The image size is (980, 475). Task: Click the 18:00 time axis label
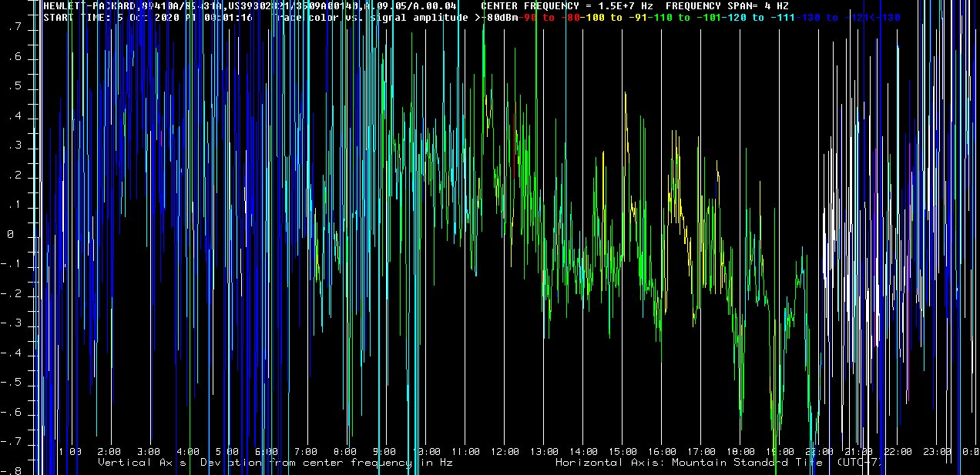(740, 452)
